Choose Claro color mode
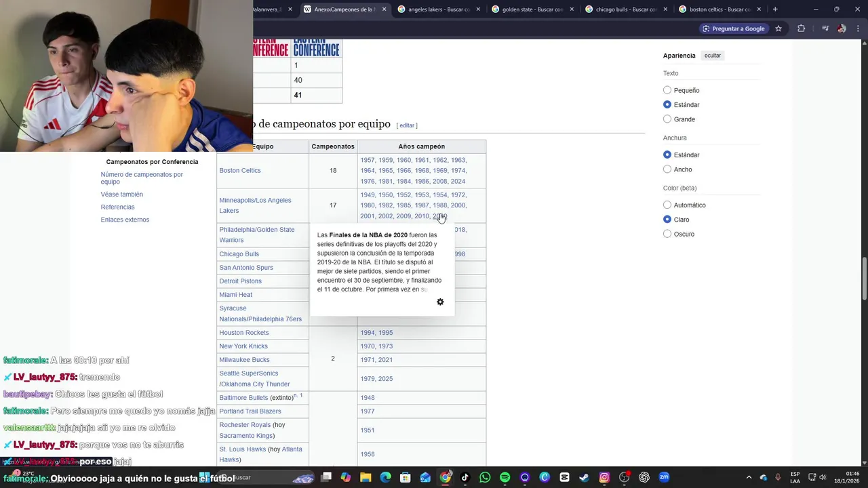Viewport: 868px width, 488px height. 667,220
